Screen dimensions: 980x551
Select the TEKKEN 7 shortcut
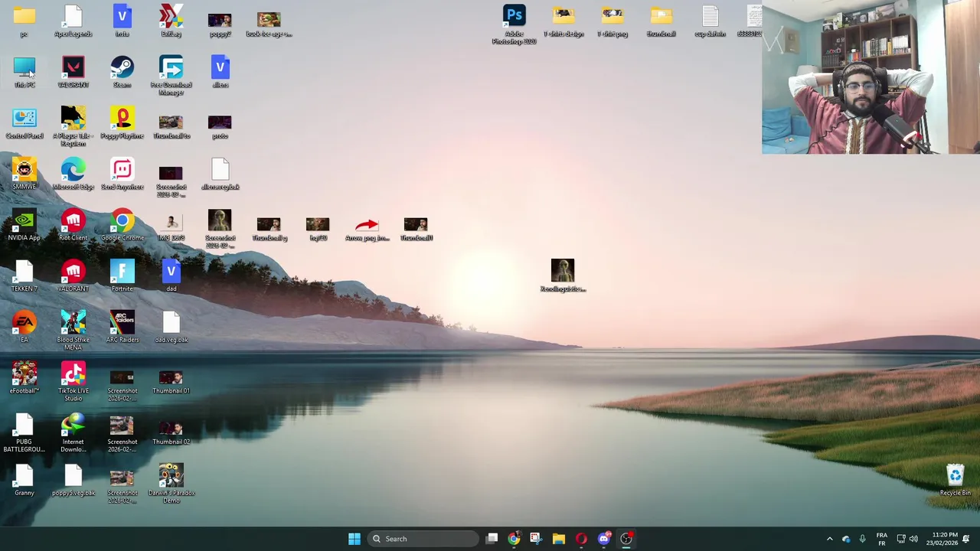pos(24,276)
